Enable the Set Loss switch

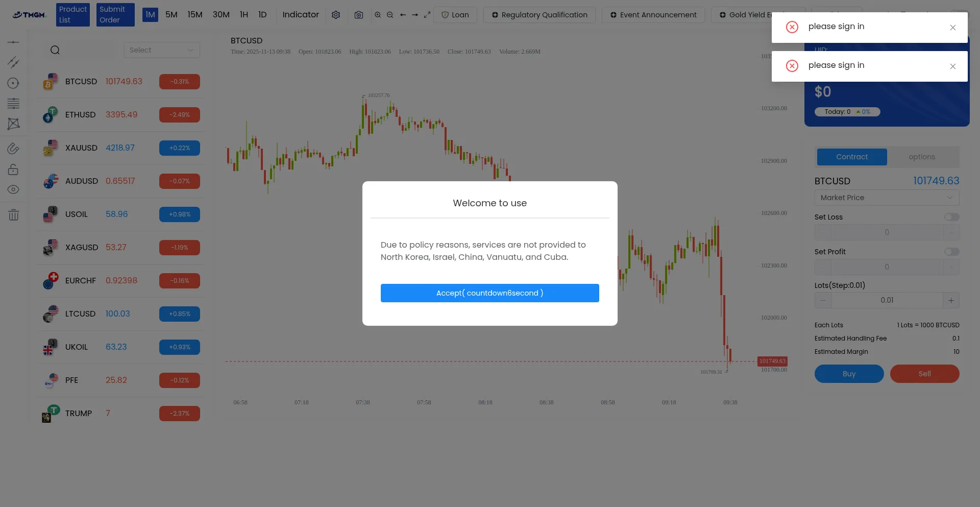tap(951, 217)
